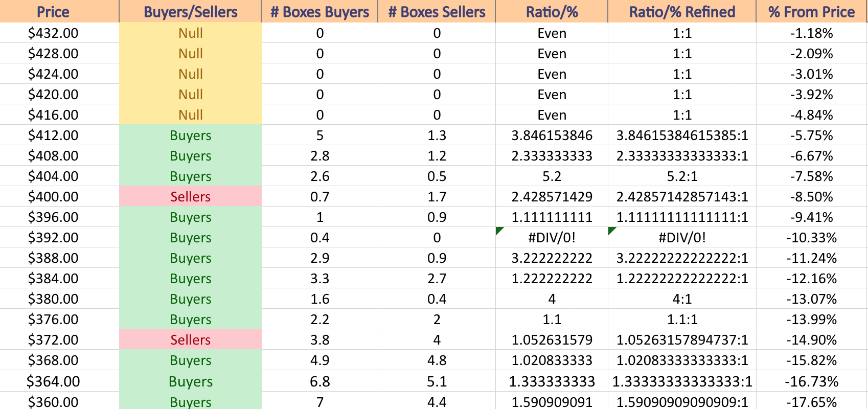Screen dimensions: 868x409
Task: Click the 4.8 boxes sellers cell
Action: 437,360
